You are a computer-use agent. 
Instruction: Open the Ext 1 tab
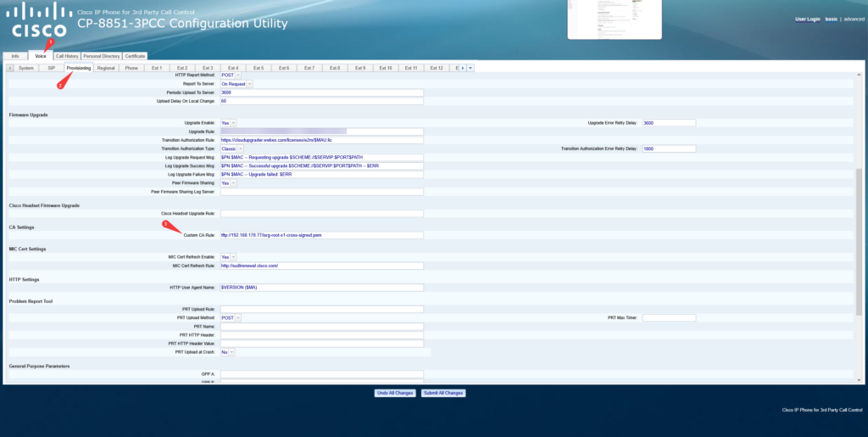(x=157, y=68)
